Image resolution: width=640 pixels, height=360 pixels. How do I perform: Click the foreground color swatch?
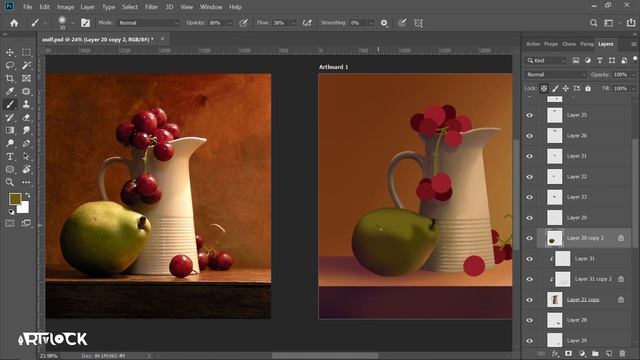tap(15, 199)
